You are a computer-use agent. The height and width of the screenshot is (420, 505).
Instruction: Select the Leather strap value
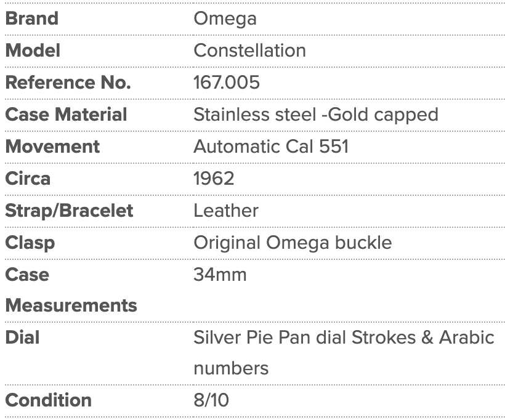226,211
